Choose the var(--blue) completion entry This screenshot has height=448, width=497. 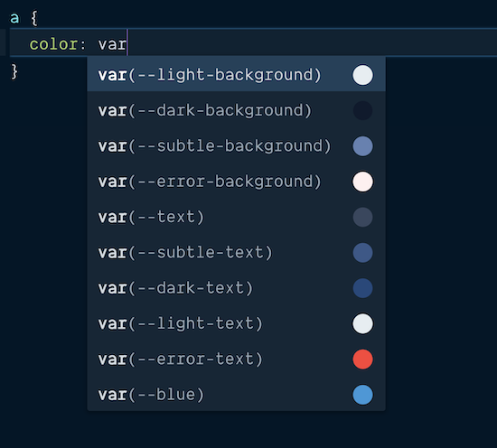[236, 395]
